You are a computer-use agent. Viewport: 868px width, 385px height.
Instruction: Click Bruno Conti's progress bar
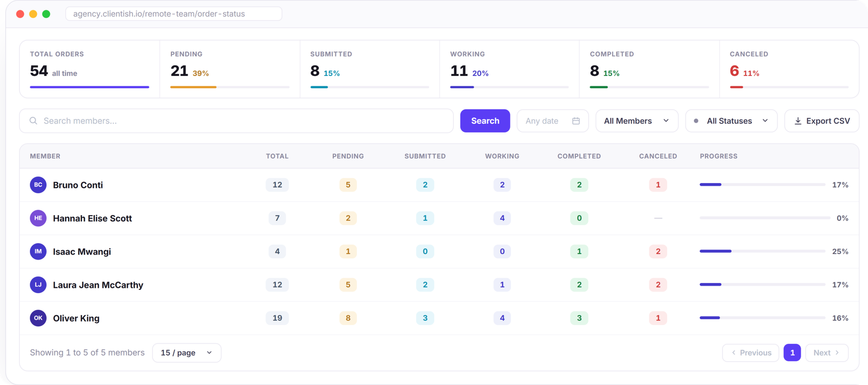pyautogui.click(x=762, y=185)
